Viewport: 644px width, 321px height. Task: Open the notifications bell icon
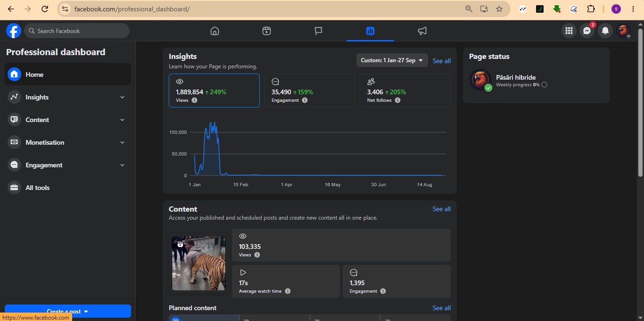coord(605,31)
